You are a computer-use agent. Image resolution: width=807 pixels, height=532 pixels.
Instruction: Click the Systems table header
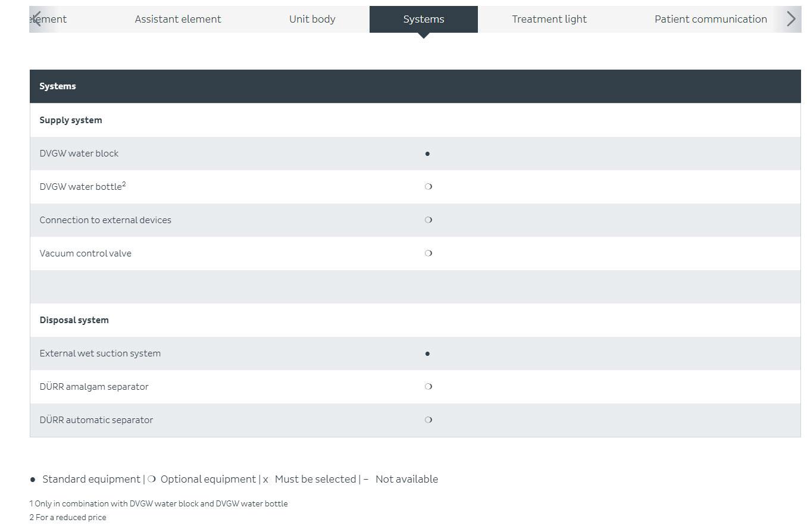(x=415, y=86)
